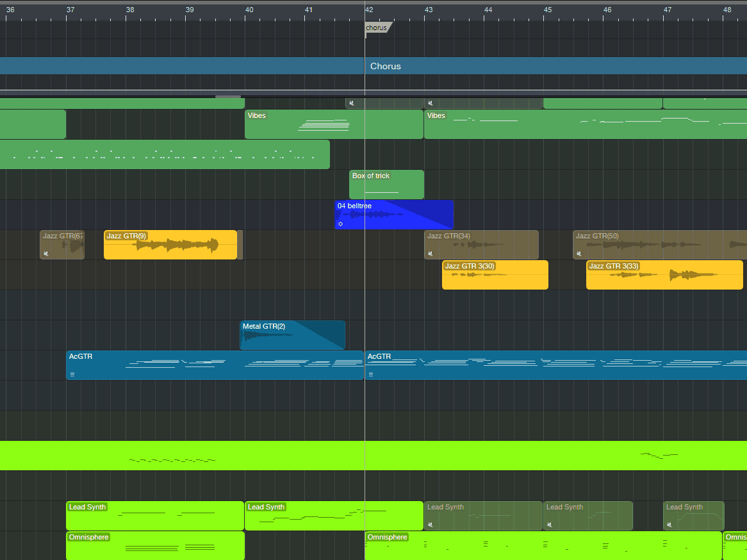Click mute icon on Jazz GTR(34) clip
The height and width of the screenshot is (560, 747).
tap(431, 254)
